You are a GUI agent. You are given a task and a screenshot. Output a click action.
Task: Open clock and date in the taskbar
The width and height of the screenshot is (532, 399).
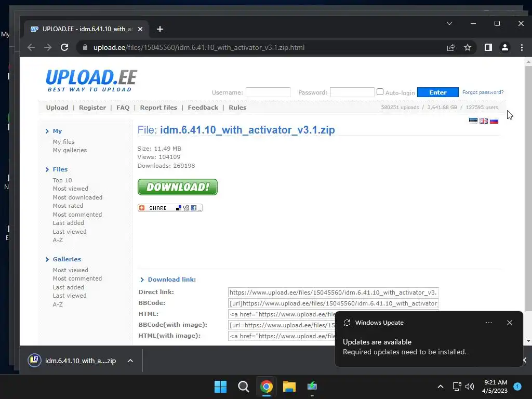tap(495, 387)
